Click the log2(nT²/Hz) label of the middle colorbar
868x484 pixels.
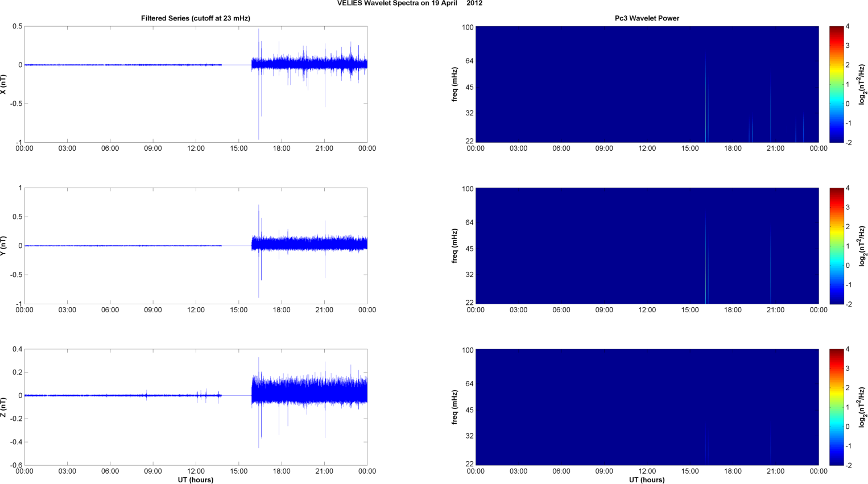pos(862,246)
